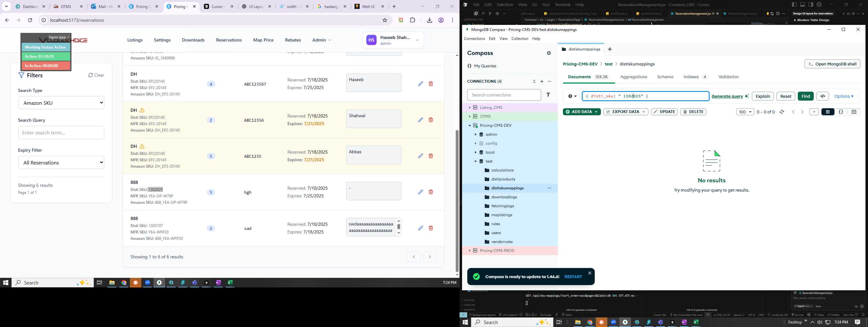Open the distiskumappings collection ellipsis menu

[550, 188]
